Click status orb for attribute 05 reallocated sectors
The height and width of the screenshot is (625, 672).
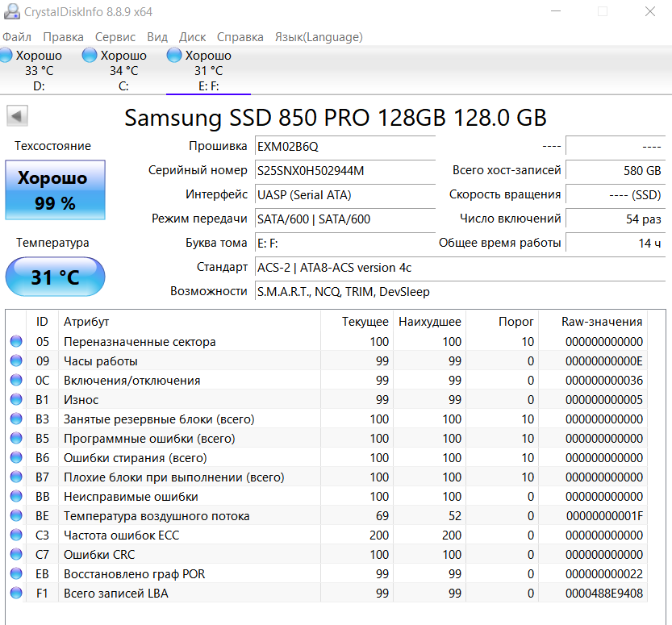pos(16,342)
